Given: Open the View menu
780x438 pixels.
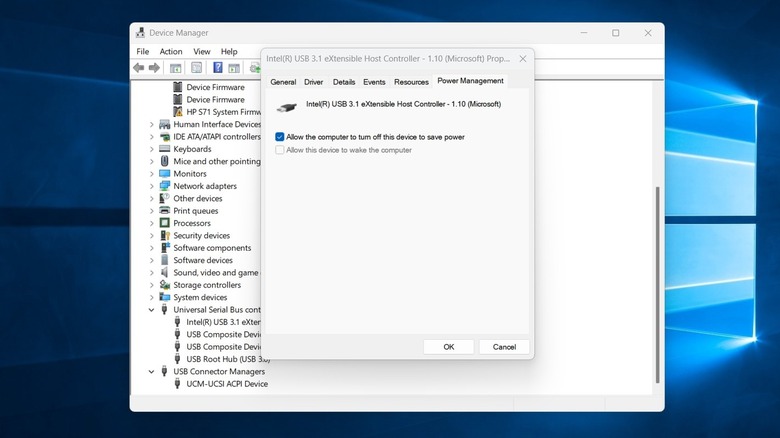Looking at the screenshot, I should point(201,51).
